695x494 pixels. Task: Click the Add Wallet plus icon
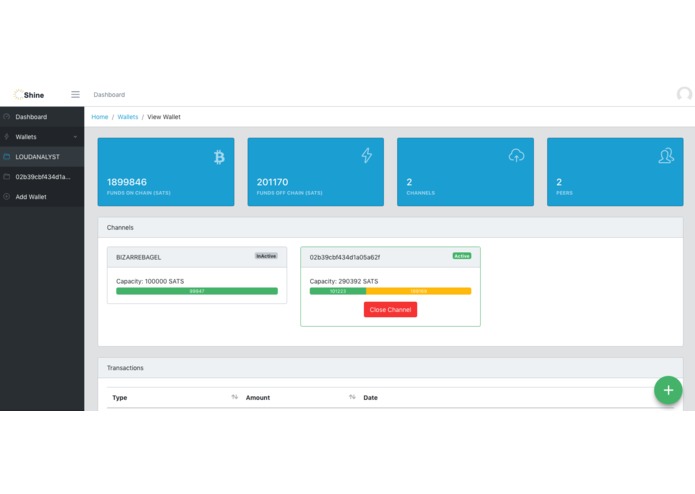tap(7, 197)
